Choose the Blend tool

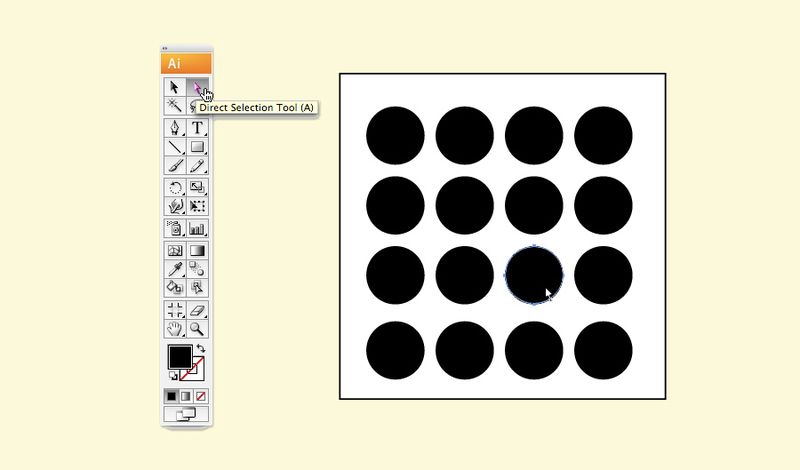point(197,268)
